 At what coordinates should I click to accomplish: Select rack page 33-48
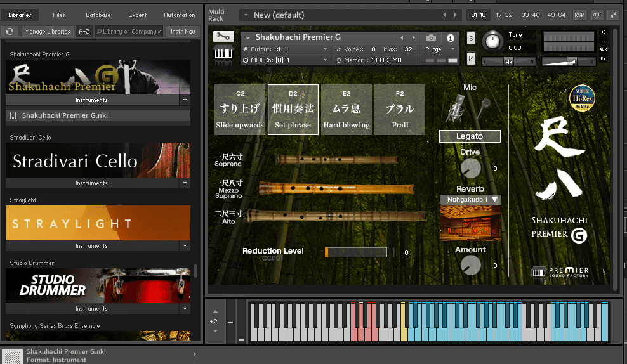531,15
